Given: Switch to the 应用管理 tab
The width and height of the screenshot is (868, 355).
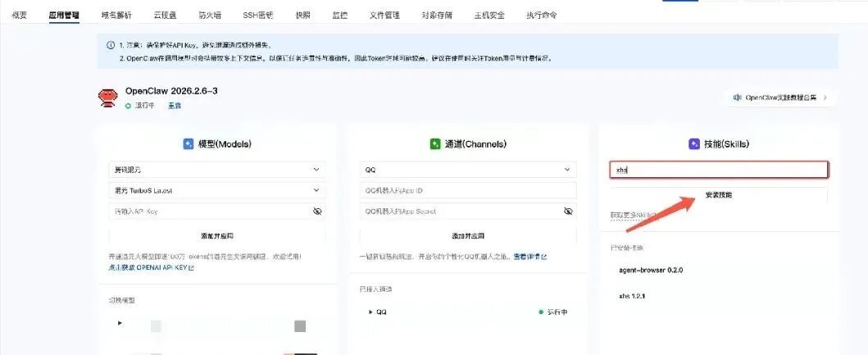Looking at the screenshot, I should (64, 16).
